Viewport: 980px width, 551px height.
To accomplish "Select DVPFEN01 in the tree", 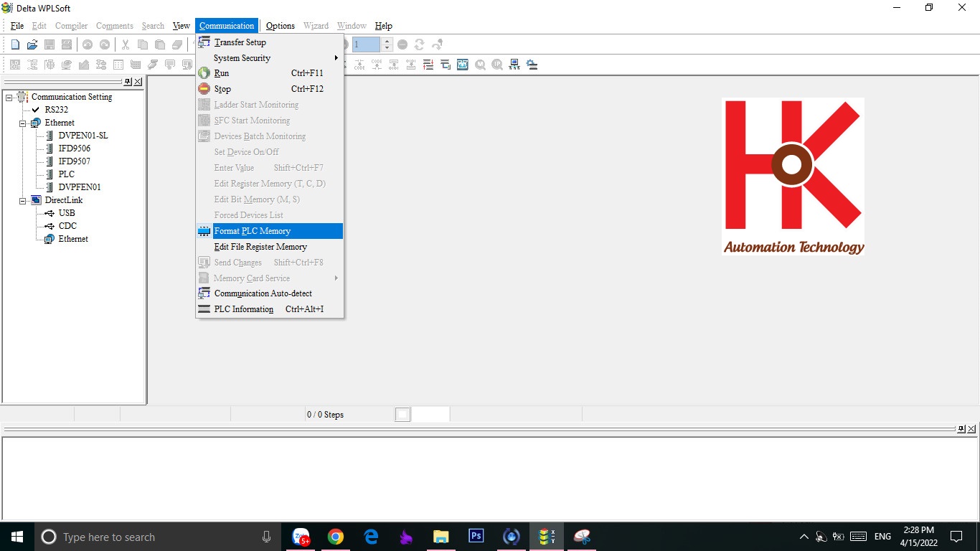I will tap(80, 187).
